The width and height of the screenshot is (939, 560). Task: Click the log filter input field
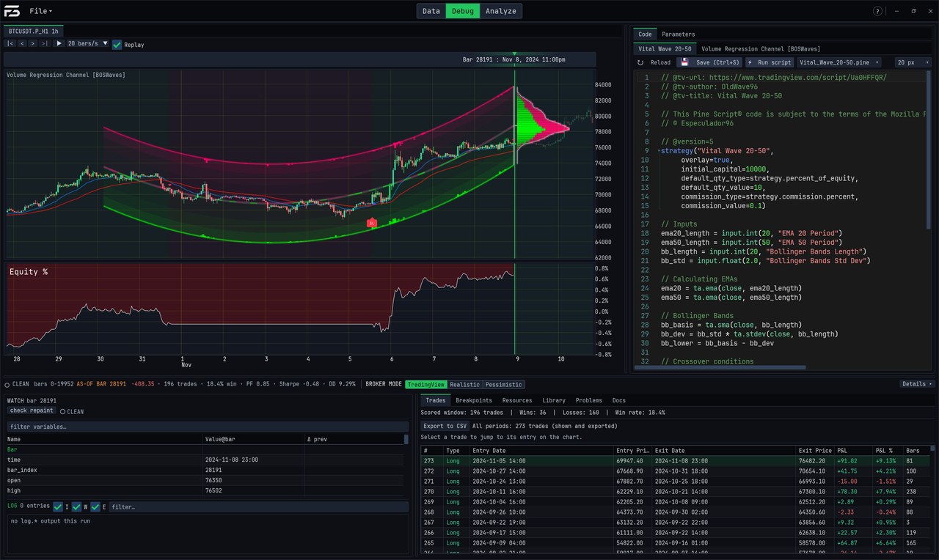[x=258, y=506]
